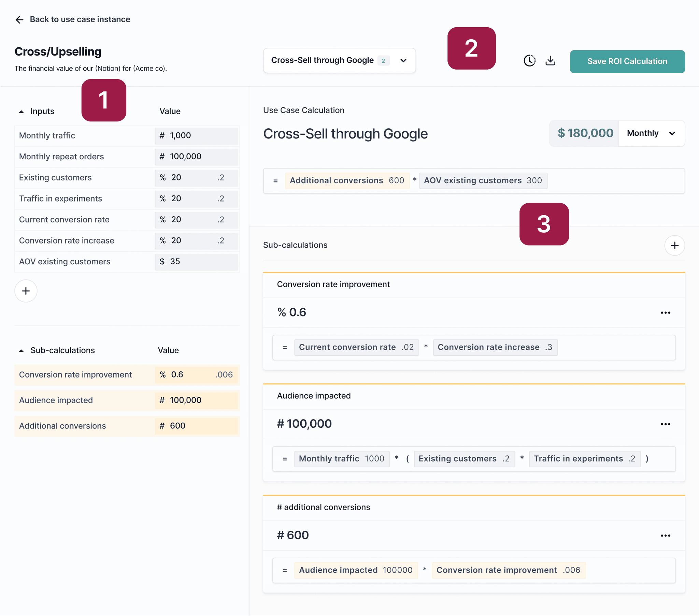The image size is (699, 616).
Task: Open calculation history clock icon
Action: click(x=529, y=61)
